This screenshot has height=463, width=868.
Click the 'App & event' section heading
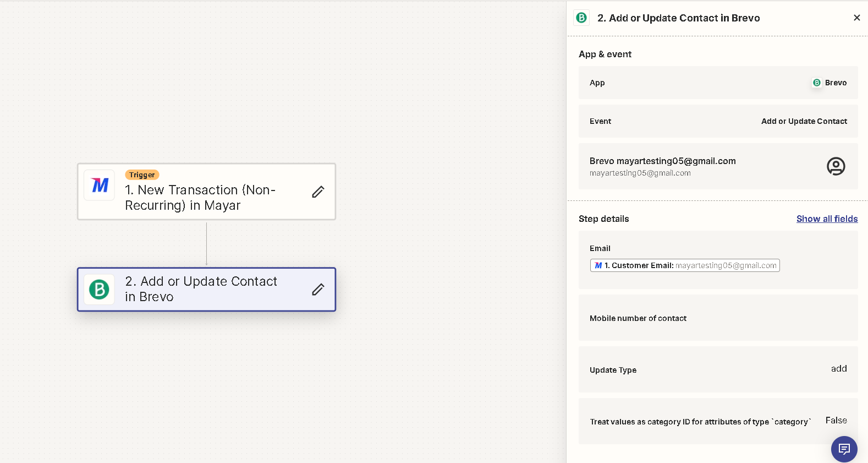(x=605, y=54)
